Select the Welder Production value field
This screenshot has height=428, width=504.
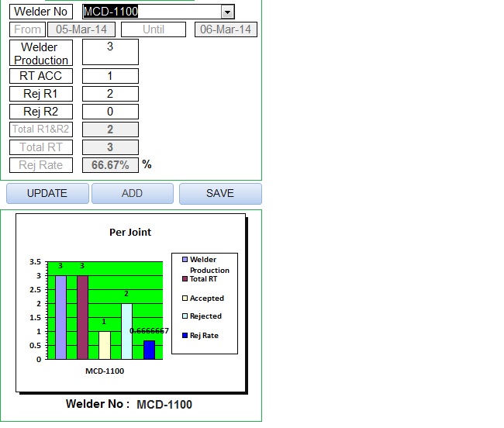pyautogui.click(x=110, y=52)
